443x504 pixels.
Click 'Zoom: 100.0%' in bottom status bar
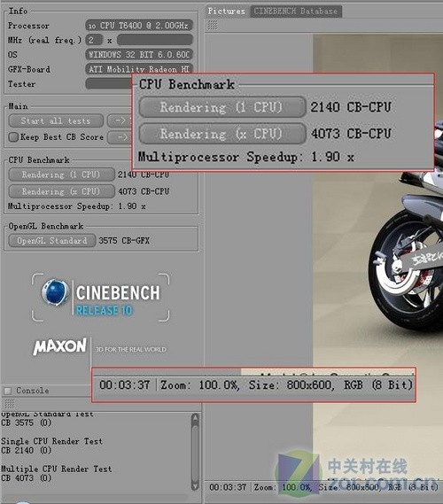[283, 487]
